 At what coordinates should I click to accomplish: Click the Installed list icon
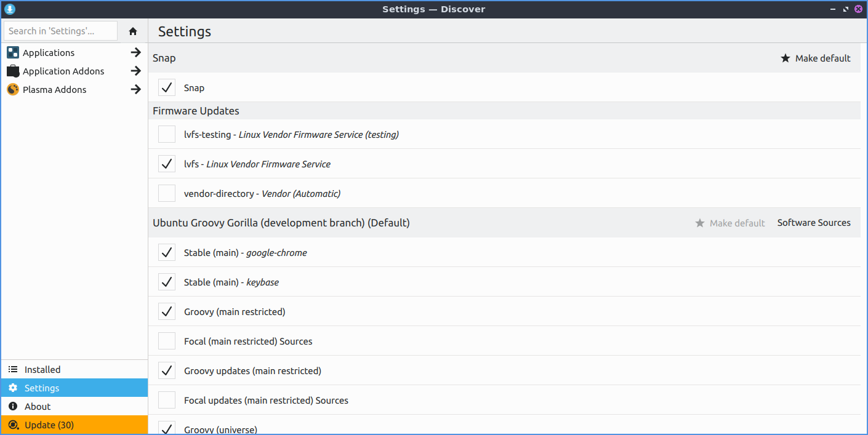click(13, 370)
